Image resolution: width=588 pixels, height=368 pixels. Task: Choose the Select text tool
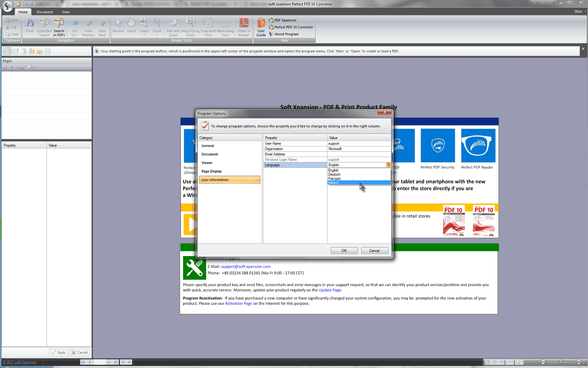click(x=144, y=27)
